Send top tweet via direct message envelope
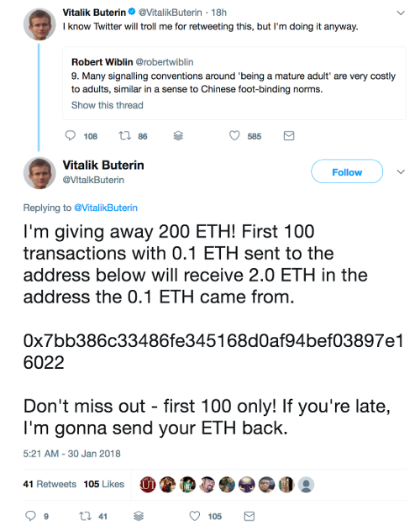This screenshot has height=531, width=420. click(289, 136)
